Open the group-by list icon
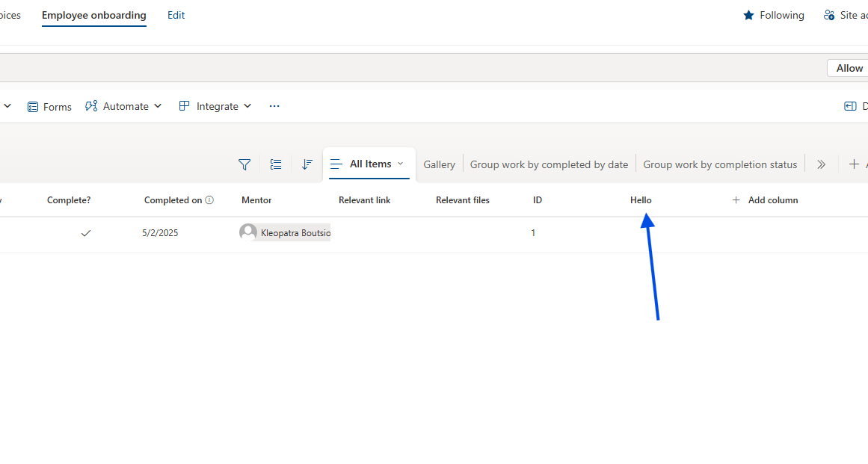This screenshot has width=868, height=464. [x=276, y=164]
